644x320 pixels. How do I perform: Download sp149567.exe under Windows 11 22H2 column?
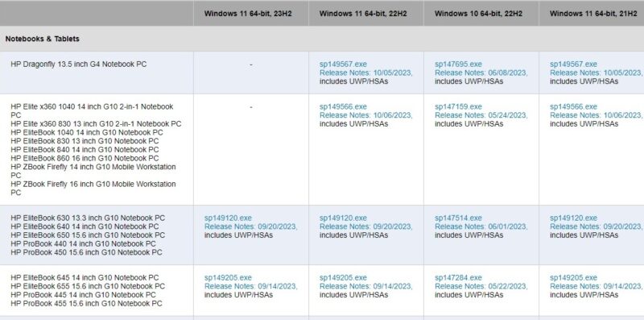343,64
